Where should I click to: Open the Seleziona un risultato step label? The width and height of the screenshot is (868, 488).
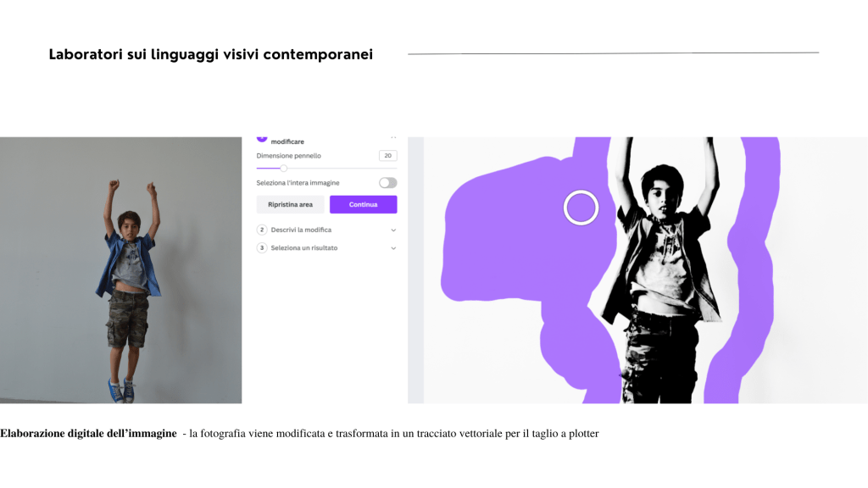(304, 248)
